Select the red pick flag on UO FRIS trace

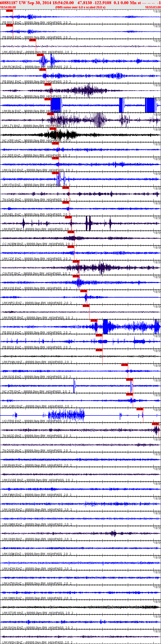[x=140, y=409]
